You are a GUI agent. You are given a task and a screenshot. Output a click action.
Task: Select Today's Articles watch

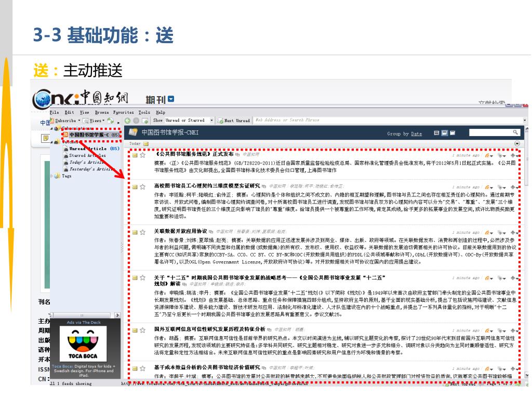[x=84, y=162]
